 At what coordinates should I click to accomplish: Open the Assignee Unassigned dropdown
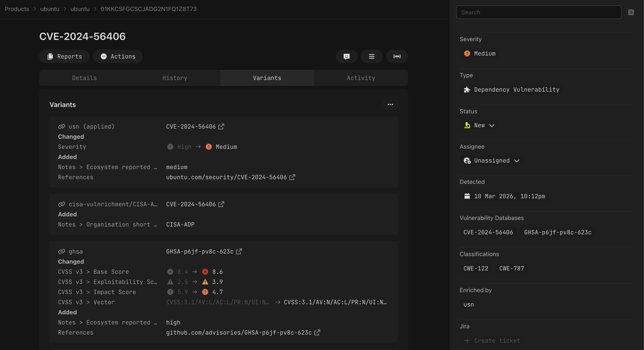pos(491,160)
